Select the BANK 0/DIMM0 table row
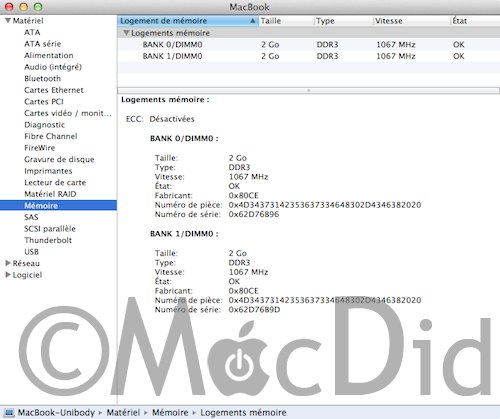 (308, 44)
